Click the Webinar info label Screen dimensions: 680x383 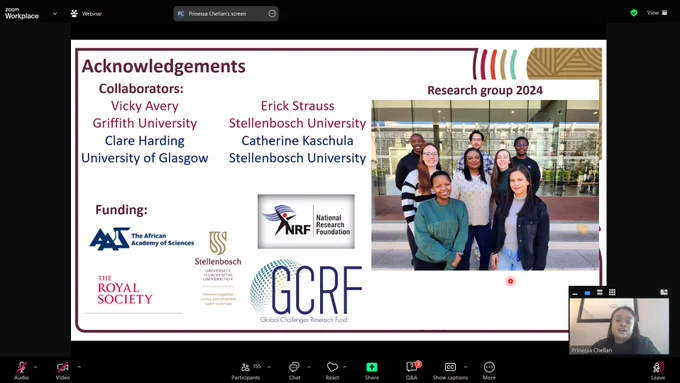coord(86,13)
